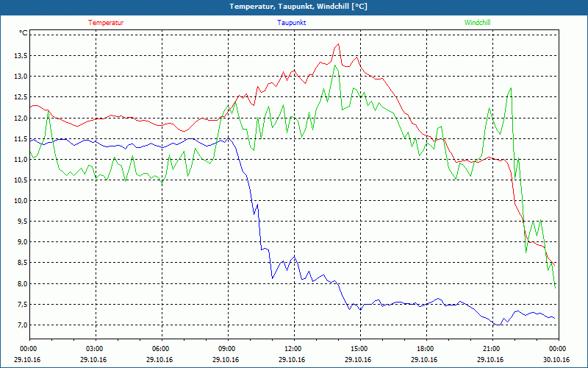Screen dimensions: 588x368
Task: Click the 9,5 y-axis value
Action: (21, 222)
